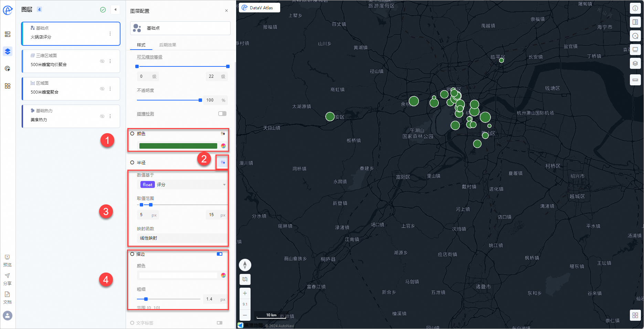Click the green layer status check icon
This screenshot has height=329, width=644.
pyautogui.click(x=103, y=10)
